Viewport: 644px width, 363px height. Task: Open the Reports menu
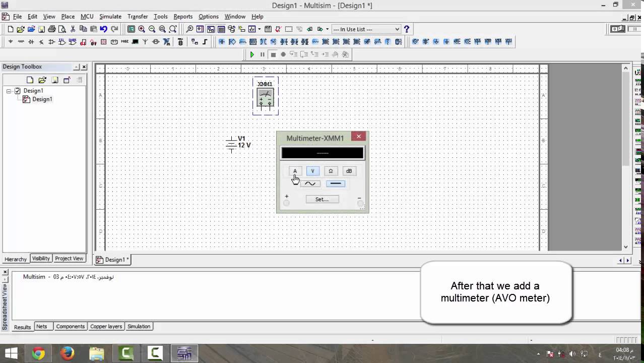(183, 17)
